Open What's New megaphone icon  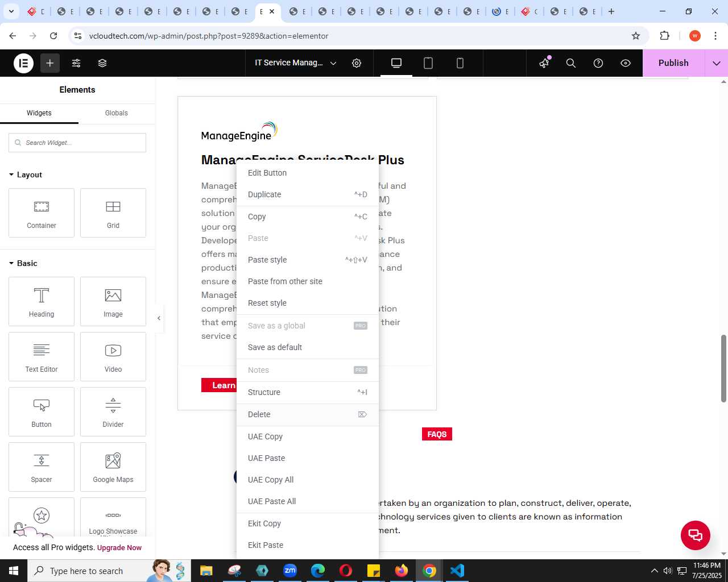click(544, 63)
